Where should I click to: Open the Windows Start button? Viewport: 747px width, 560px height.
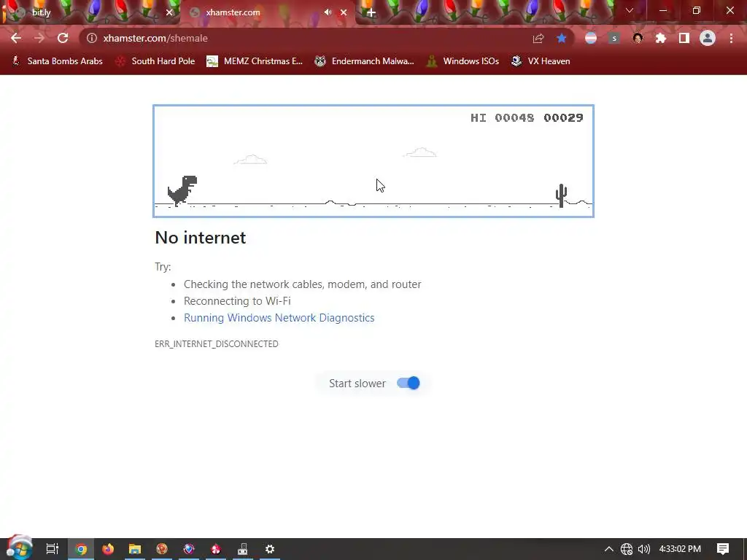18,549
